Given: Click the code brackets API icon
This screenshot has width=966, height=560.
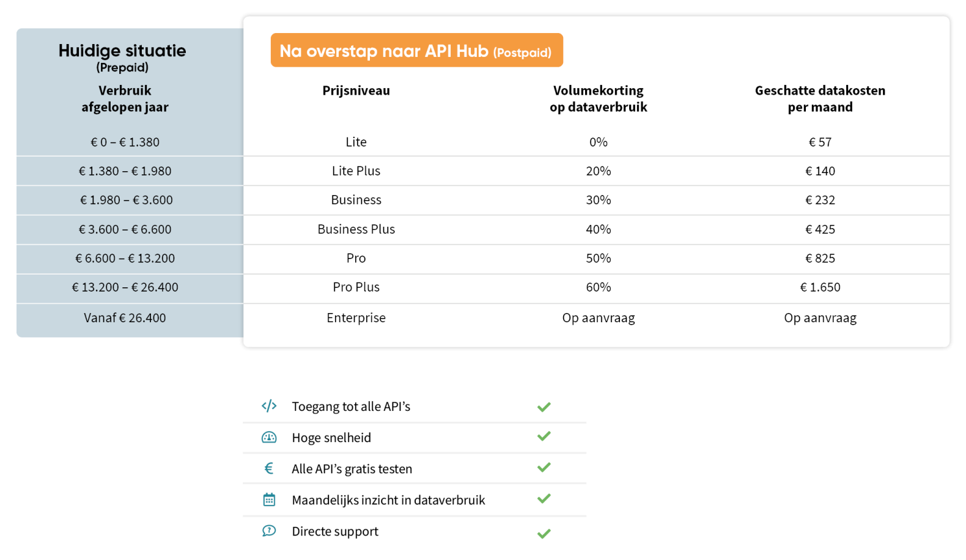Looking at the screenshot, I should 269,406.
